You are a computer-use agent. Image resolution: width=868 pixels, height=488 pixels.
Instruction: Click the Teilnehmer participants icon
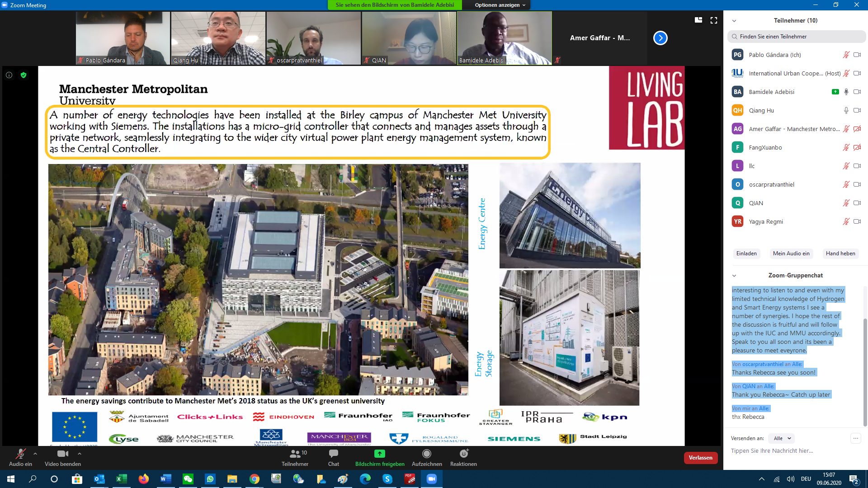[x=295, y=454]
